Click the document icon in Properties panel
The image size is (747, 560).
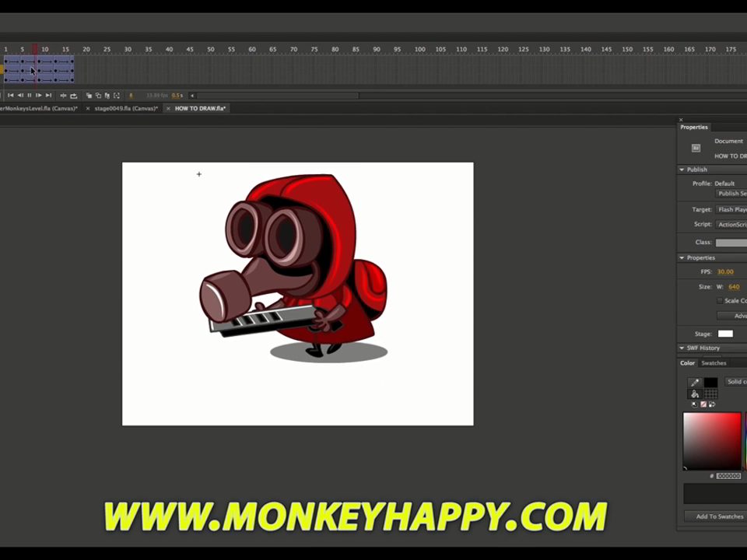pyautogui.click(x=696, y=148)
